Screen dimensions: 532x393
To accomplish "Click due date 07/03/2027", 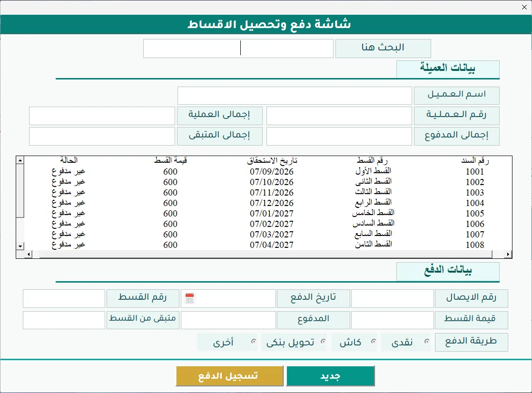I will click(x=272, y=235).
